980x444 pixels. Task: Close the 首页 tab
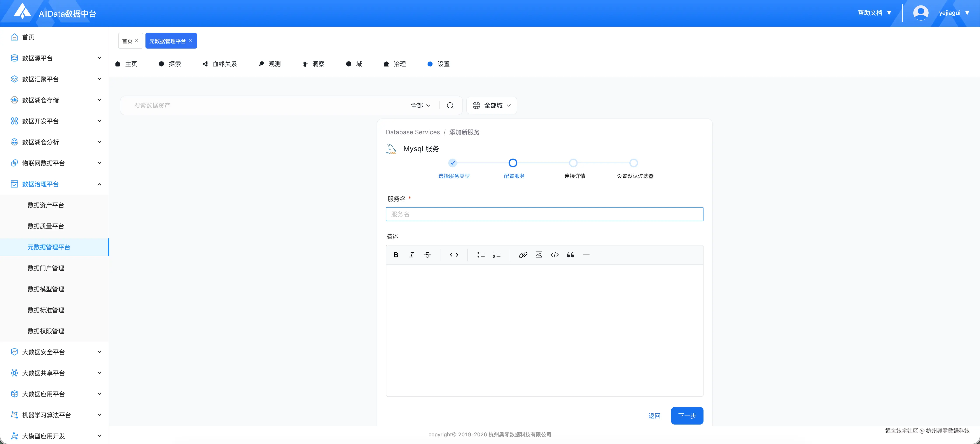tap(137, 40)
